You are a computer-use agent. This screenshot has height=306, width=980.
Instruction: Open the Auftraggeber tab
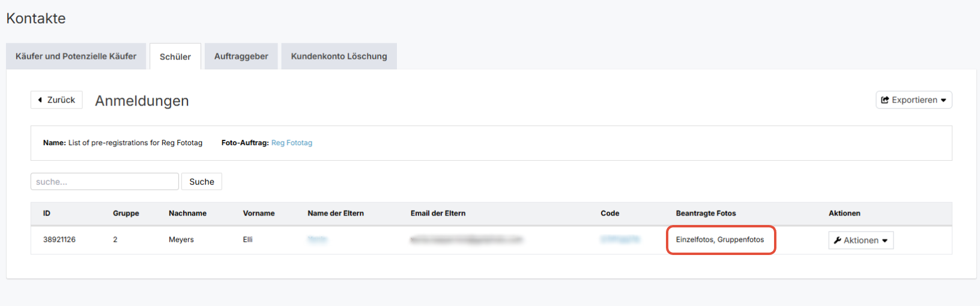[x=241, y=56]
